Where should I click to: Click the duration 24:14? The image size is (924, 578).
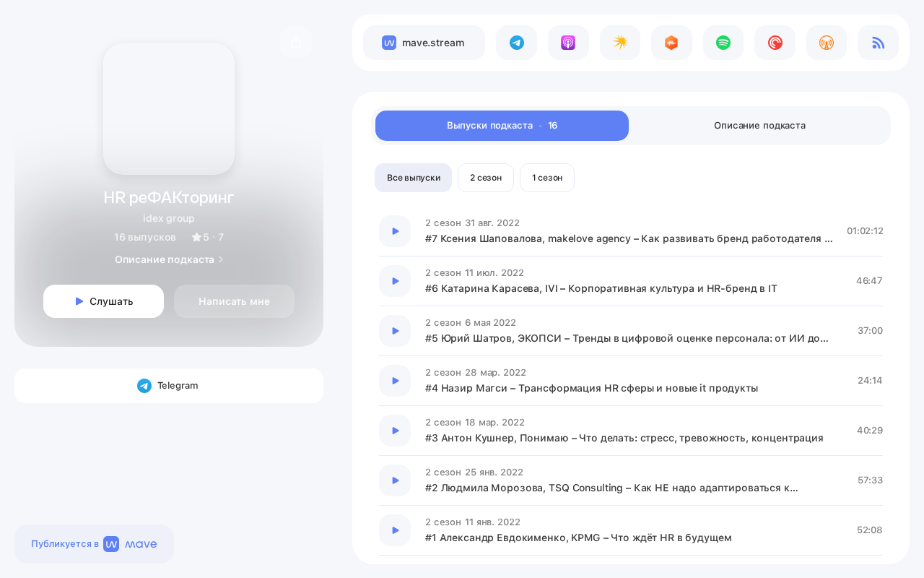(870, 381)
